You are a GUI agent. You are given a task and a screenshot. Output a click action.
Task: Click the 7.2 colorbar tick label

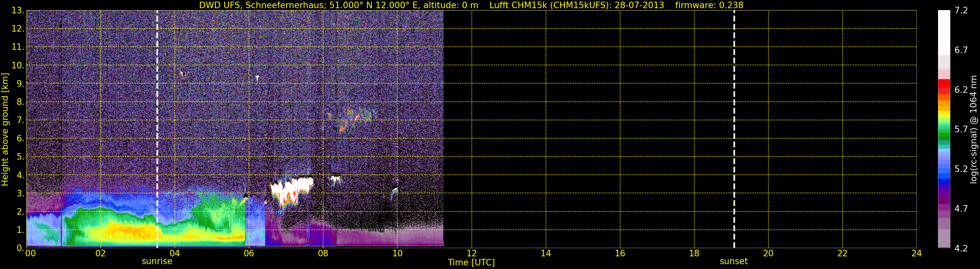pyautogui.click(x=961, y=11)
